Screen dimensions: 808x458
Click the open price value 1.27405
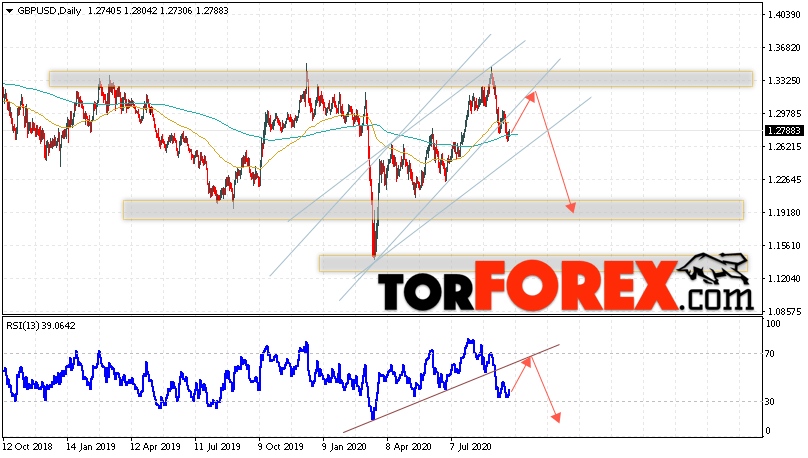105,11
